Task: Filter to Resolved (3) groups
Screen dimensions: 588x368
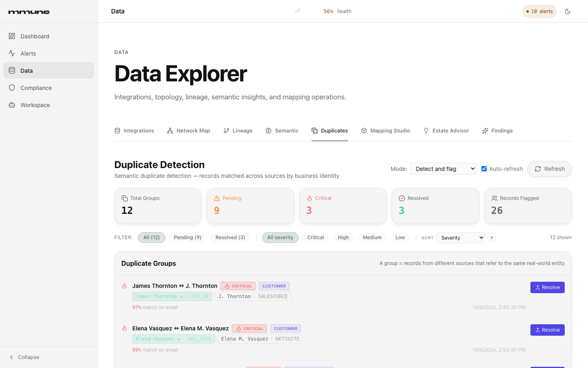Action: [230, 238]
